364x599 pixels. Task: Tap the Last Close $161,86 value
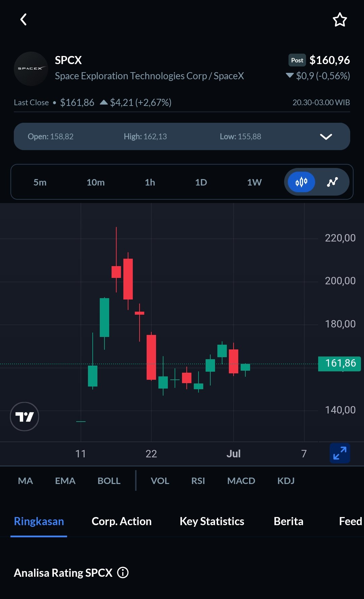tap(77, 103)
